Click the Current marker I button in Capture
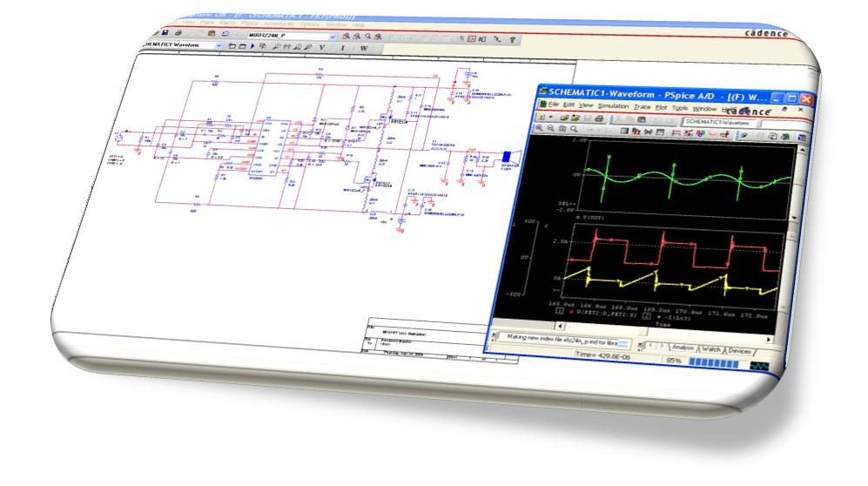 [x=342, y=48]
